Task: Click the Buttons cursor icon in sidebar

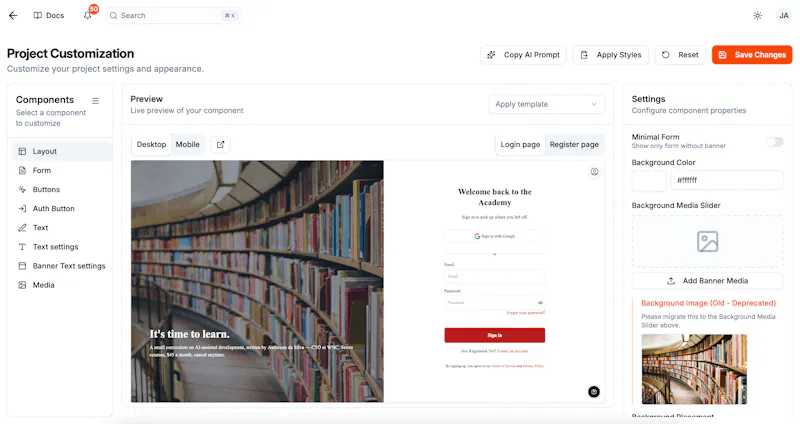Action: pos(22,189)
